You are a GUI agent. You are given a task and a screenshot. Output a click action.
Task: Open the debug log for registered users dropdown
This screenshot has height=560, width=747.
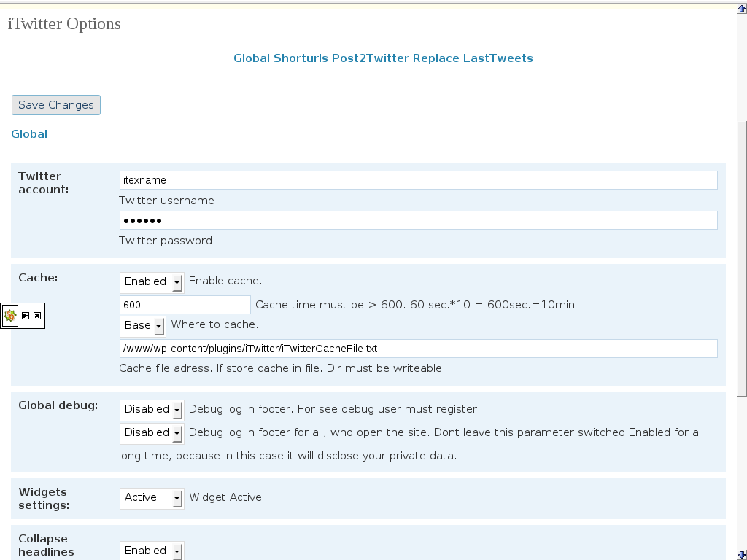point(152,410)
